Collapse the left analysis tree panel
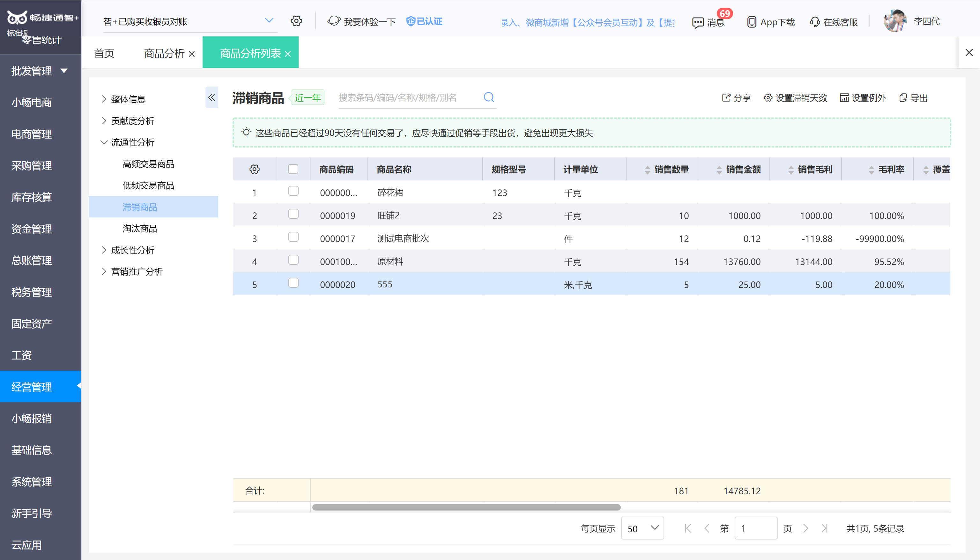Viewport: 980px width, 560px height. pyautogui.click(x=212, y=97)
